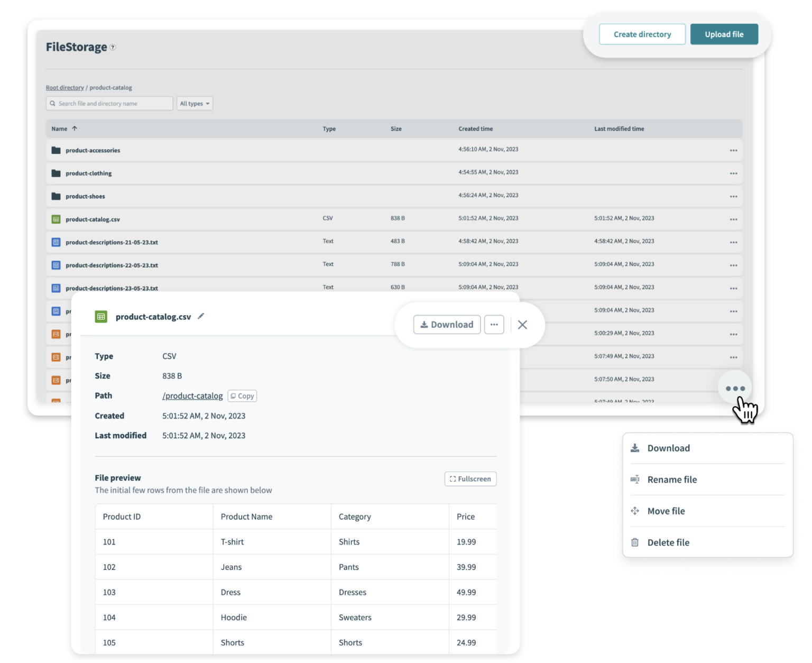Open the three-dot menu next to product-catalog.csv
The height and width of the screenshot is (663, 812).
pyautogui.click(x=733, y=219)
